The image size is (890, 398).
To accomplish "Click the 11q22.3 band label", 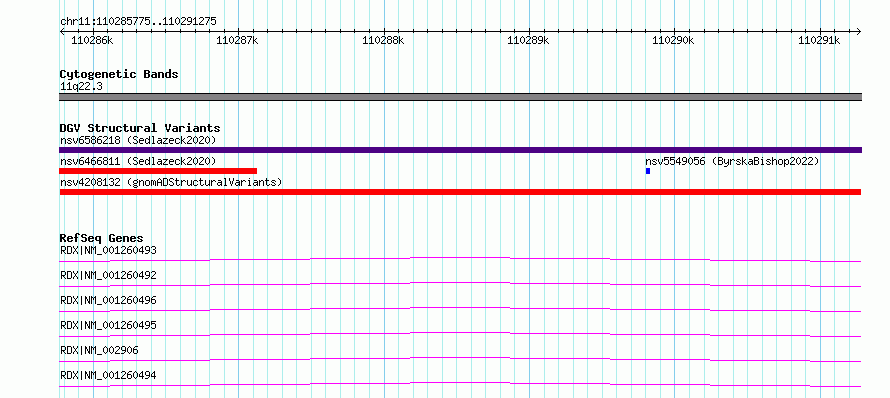I will click(81, 87).
